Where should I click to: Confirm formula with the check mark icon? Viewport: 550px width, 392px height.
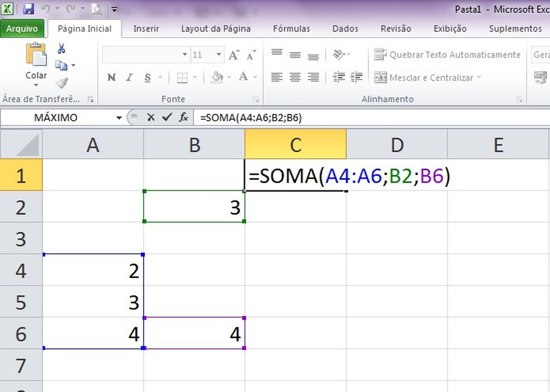pyautogui.click(x=167, y=117)
